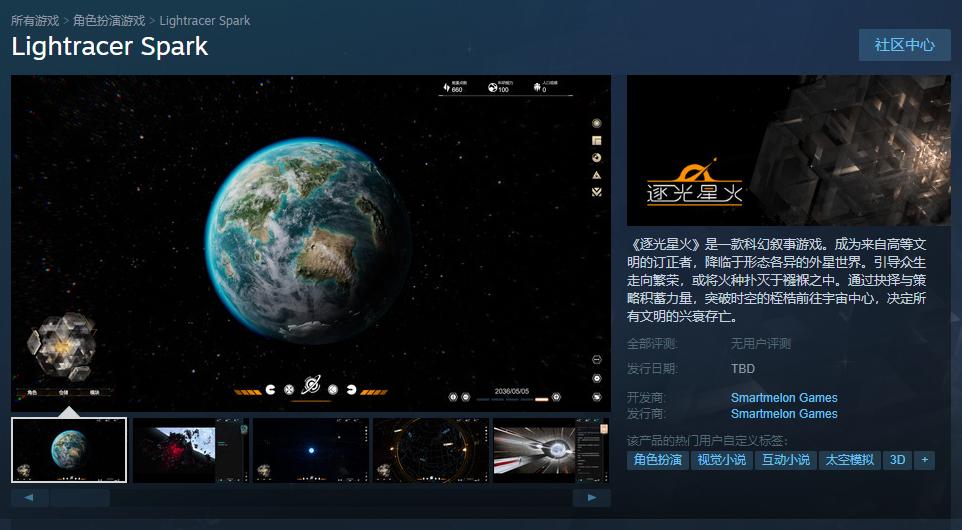Image resolution: width=962 pixels, height=530 pixels.
Task: Select the 3D tag
Action: click(x=897, y=460)
